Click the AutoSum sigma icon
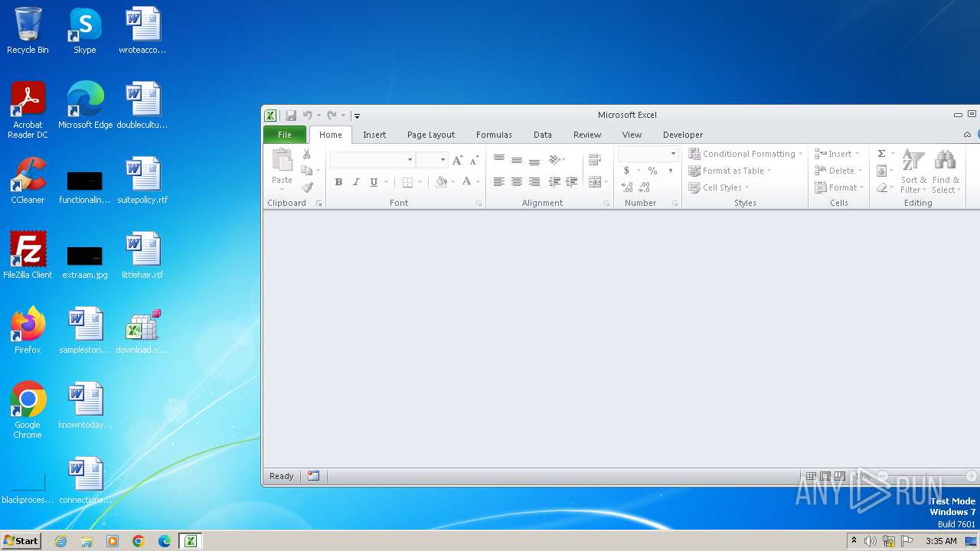The image size is (980, 551). pyautogui.click(x=881, y=154)
